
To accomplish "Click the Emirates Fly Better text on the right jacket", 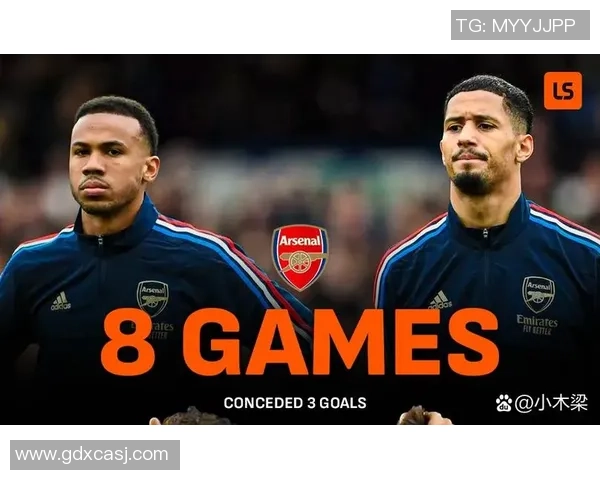I will click(537, 325).
